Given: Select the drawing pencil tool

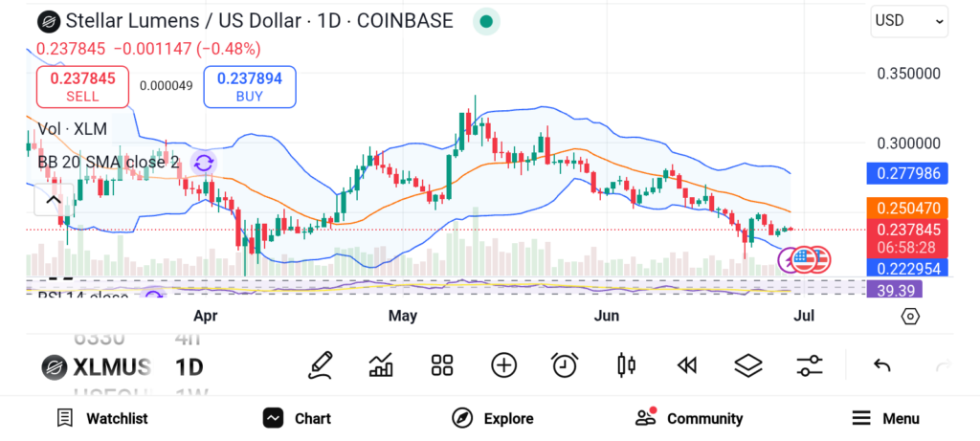Looking at the screenshot, I should [x=321, y=365].
